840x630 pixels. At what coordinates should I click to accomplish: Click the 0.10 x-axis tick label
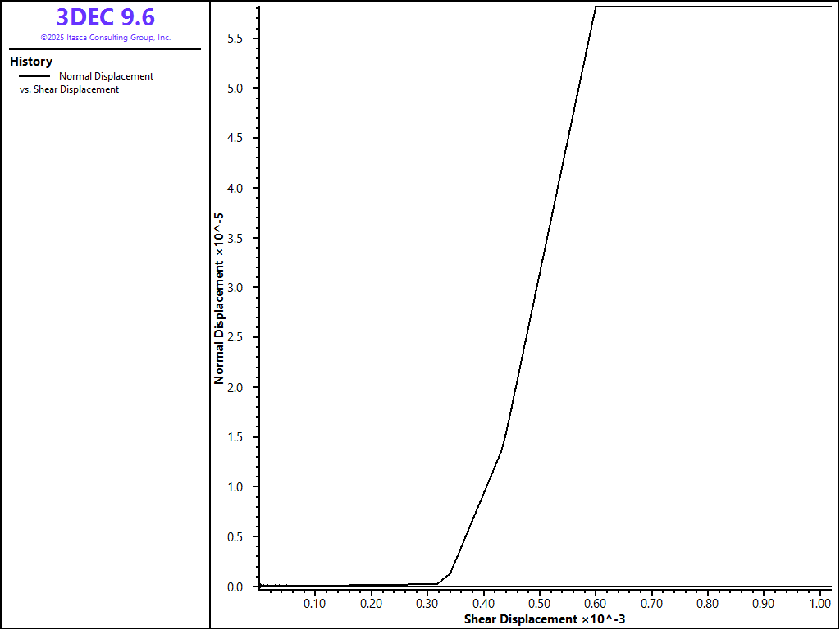(x=315, y=604)
